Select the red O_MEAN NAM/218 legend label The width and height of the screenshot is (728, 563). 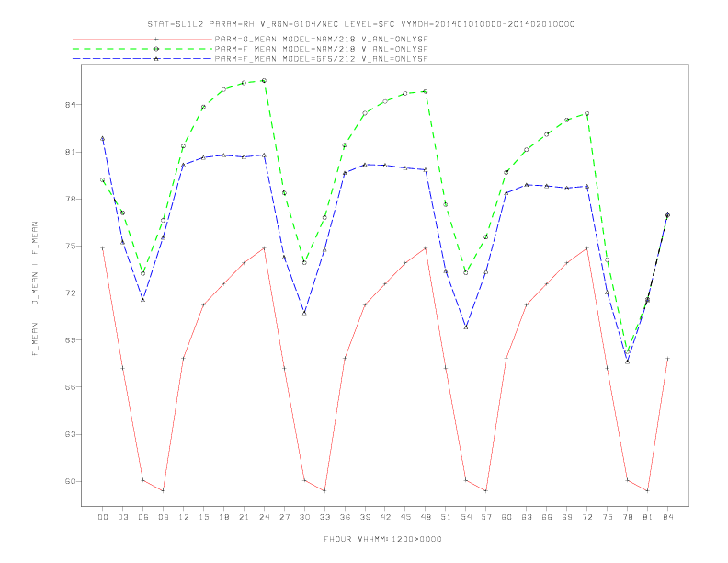click(x=321, y=39)
